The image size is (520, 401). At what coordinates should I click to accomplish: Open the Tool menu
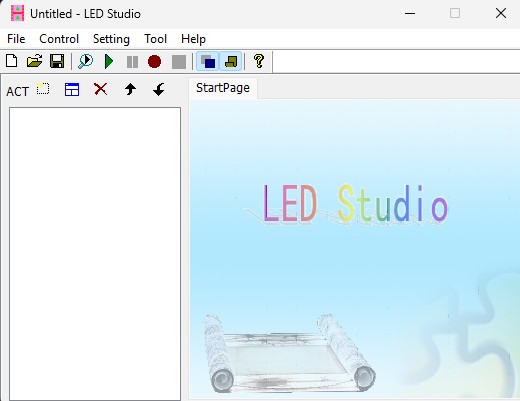[x=155, y=39]
